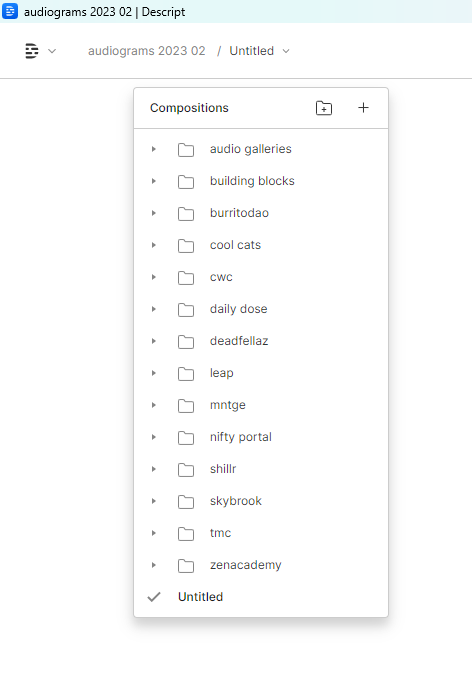The image size is (472, 676).
Task: Go to audiograms 2023 02 breadcrumb
Action: pos(147,51)
